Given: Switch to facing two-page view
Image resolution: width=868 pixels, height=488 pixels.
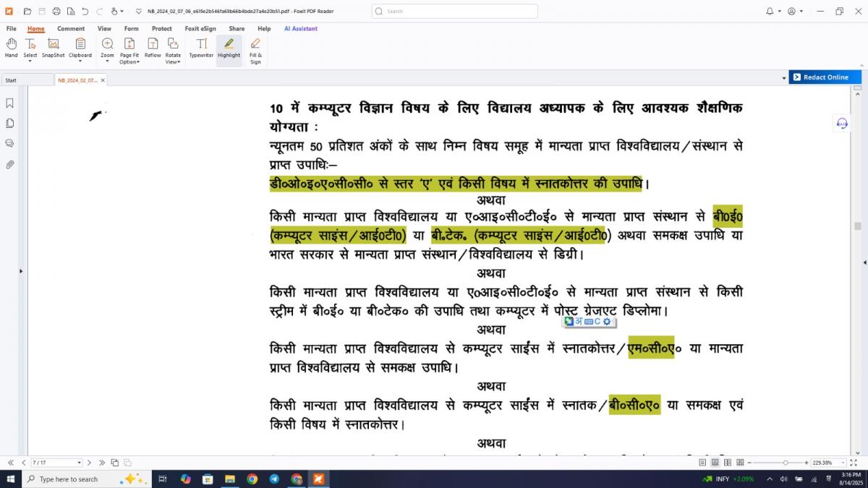Looking at the screenshot, I should pyautogui.click(x=727, y=463).
